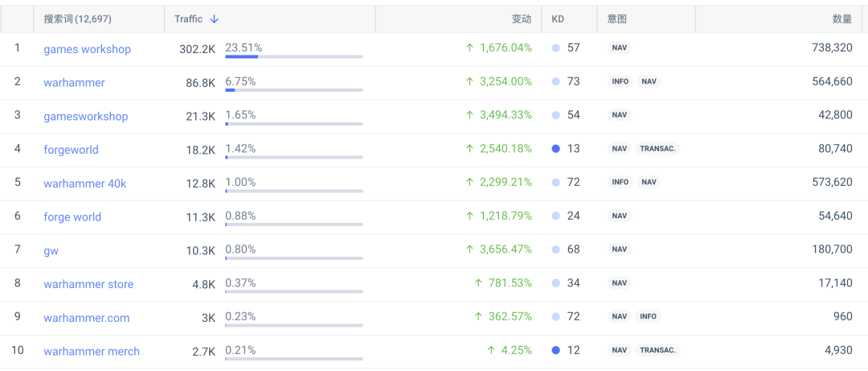
Task: Click the green up arrow beside 4.25%
Action: coord(491,351)
